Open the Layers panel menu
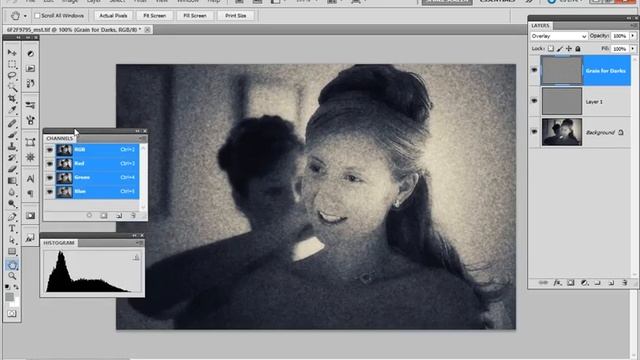 coord(633,25)
